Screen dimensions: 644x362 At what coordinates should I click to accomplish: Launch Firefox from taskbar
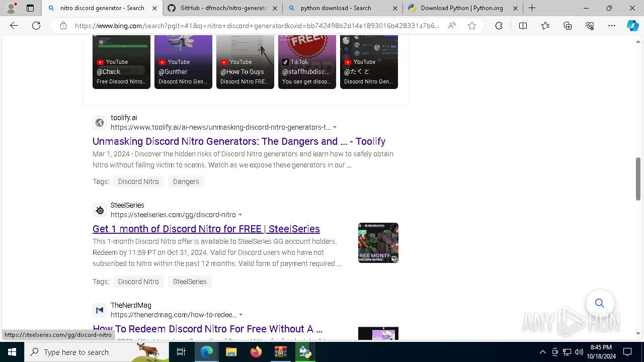point(256,352)
